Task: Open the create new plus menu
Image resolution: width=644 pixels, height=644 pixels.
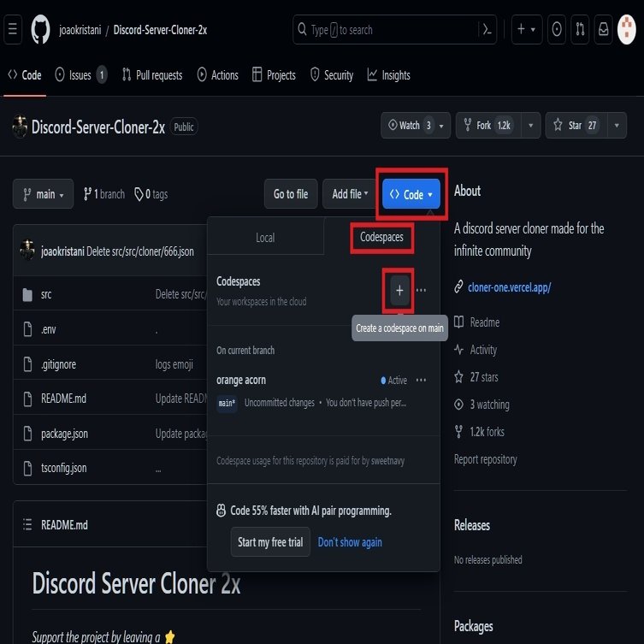Action: (x=527, y=29)
